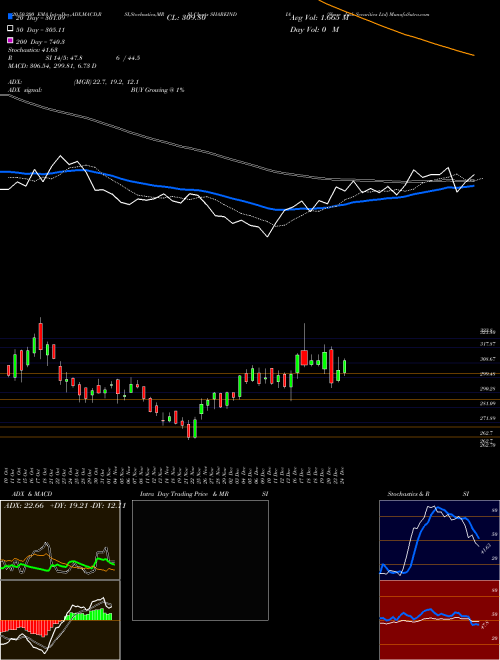Click the 'Avg Vol: 1.665 M' readout

coord(320,18)
